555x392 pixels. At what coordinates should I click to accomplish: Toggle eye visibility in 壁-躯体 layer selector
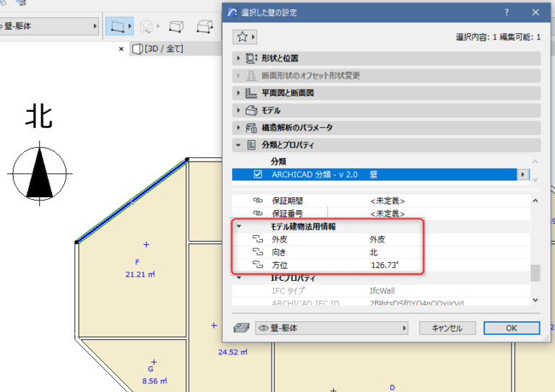tap(263, 328)
